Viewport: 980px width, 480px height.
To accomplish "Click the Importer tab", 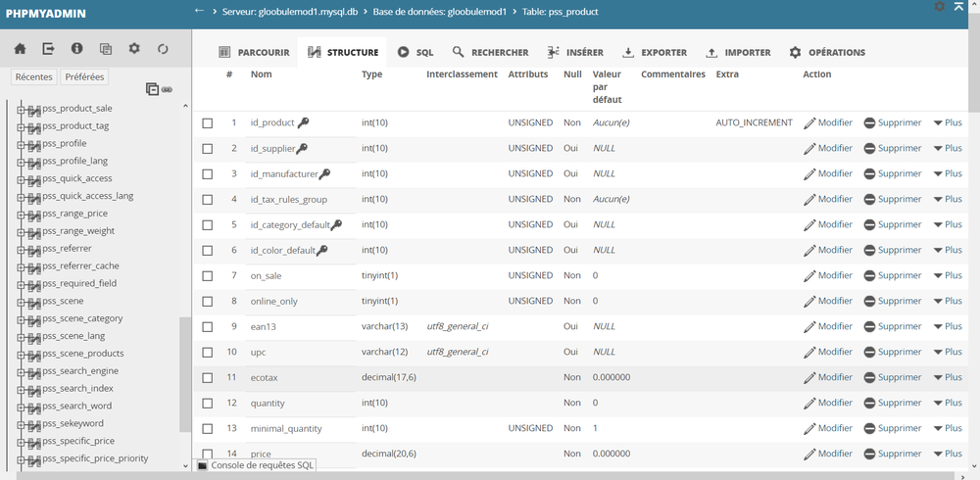I will pyautogui.click(x=738, y=53).
